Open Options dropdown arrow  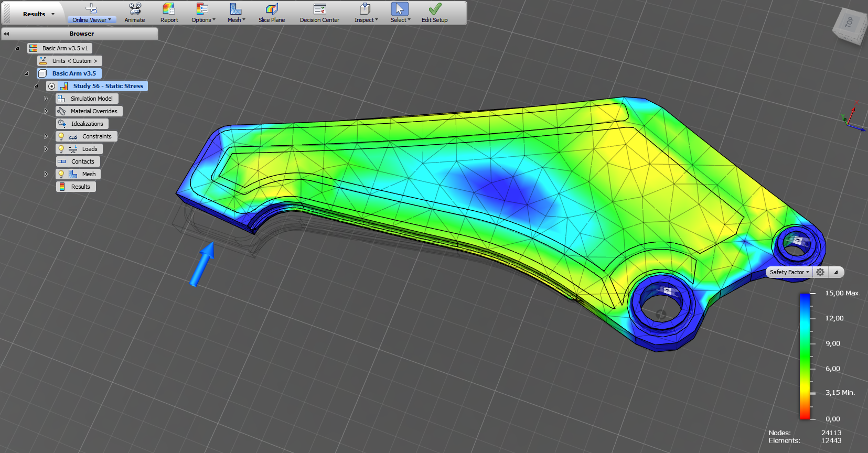[x=214, y=20]
